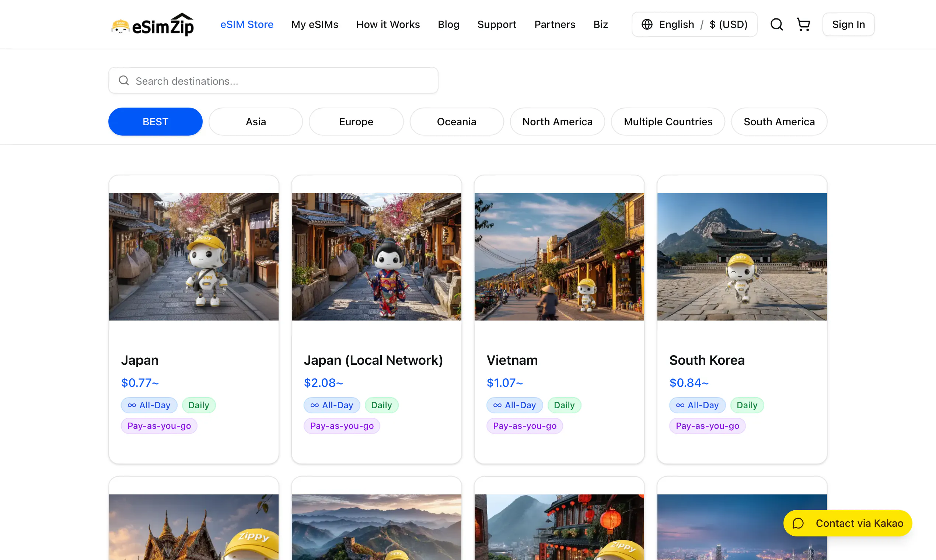The width and height of the screenshot is (936, 560).
Task: Click Pay-as-you-go badge on Japan card
Action: click(x=159, y=426)
